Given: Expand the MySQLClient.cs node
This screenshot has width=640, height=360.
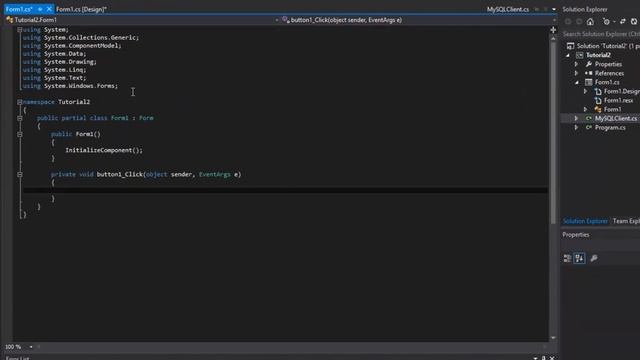Looking at the screenshot, I should pyautogui.click(x=576, y=118).
